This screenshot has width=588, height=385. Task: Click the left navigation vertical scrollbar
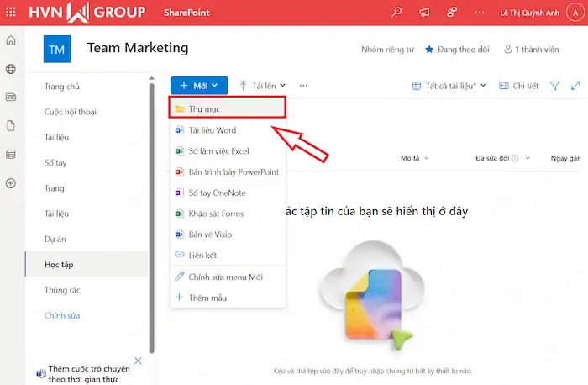tap(151, 210)
